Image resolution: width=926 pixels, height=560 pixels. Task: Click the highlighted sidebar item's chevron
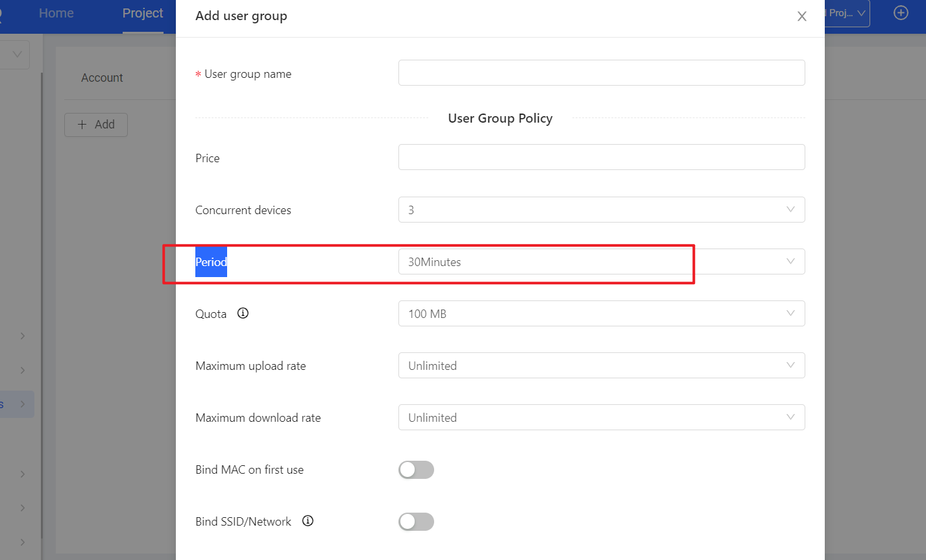(x=23, y=404)
